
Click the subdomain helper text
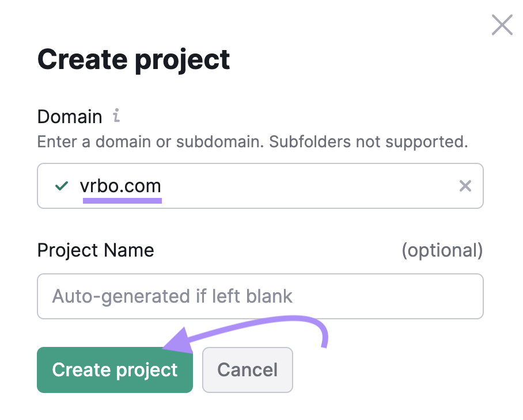click(252, 142)
